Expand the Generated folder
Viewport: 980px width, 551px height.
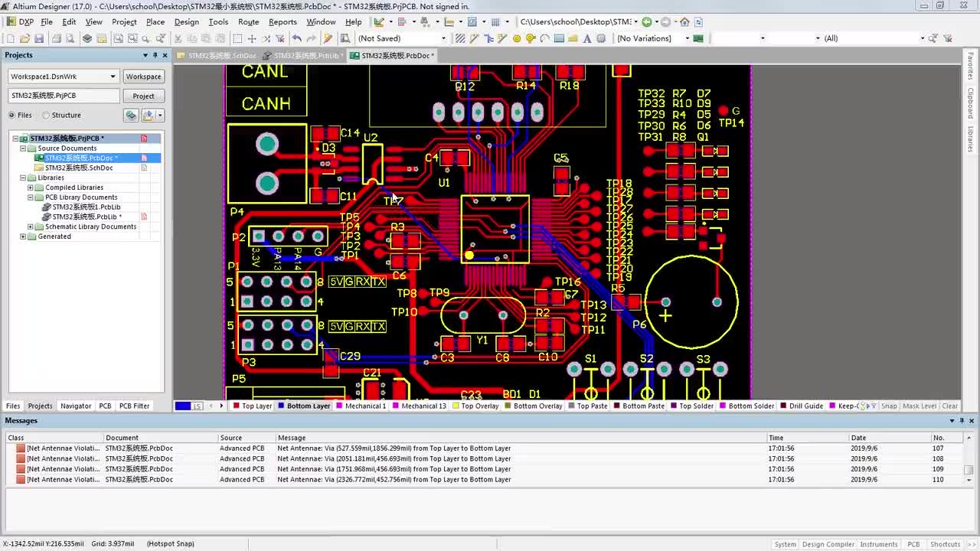pos(23,236)
